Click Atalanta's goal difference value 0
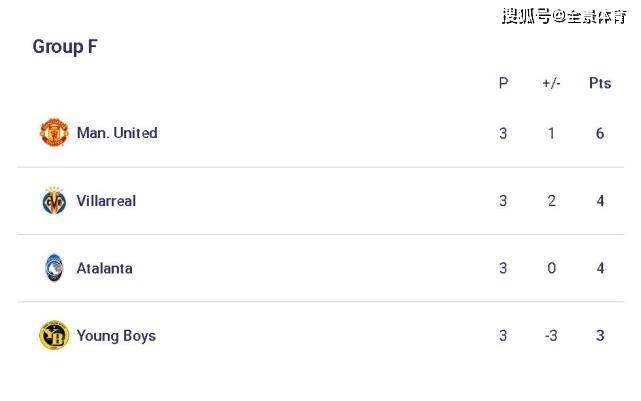The width and height of the screenshot is (641, 401). 551,268
